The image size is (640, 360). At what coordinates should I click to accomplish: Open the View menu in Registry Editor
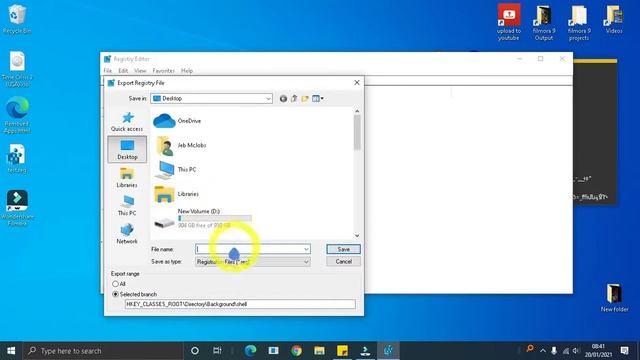pyautogui.click(x=140, y=71)
